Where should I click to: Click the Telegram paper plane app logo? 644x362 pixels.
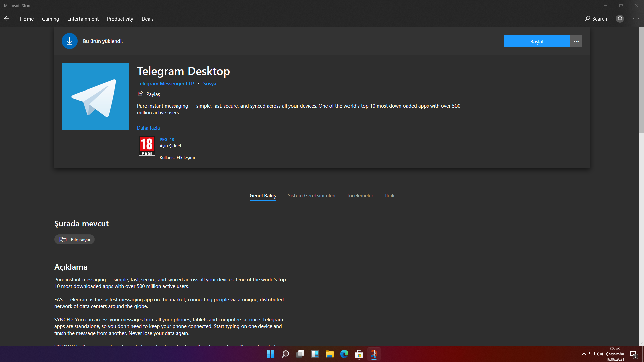pyautogui.click(x=95, y=97)
